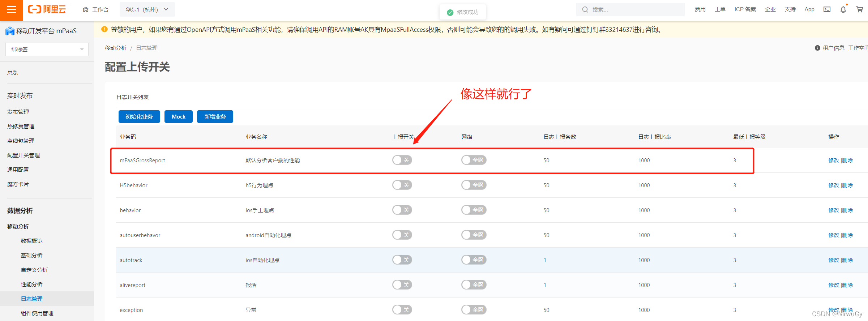Screen dimensions: 868x321
Task: Click 删除 for mPaaSGrossReport
Action: point(847,160)
